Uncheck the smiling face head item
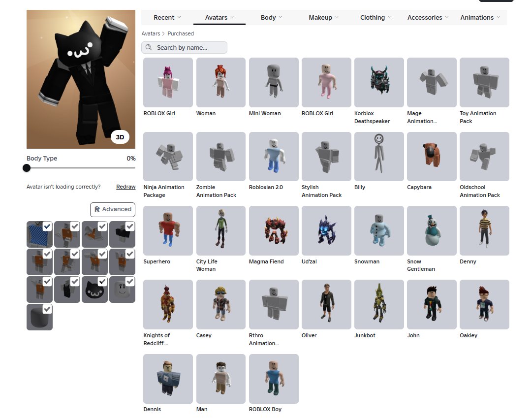This screenshot has width=532, height=420. click(129, 282)
